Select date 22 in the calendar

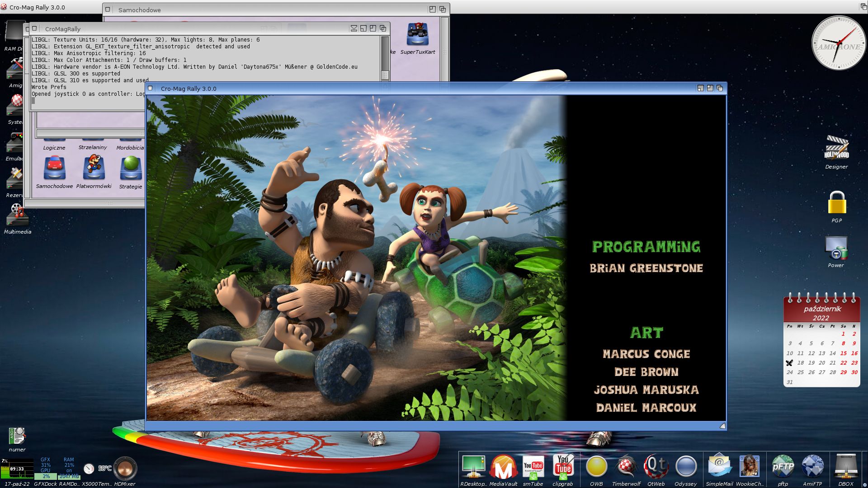[x=843, y=363]
